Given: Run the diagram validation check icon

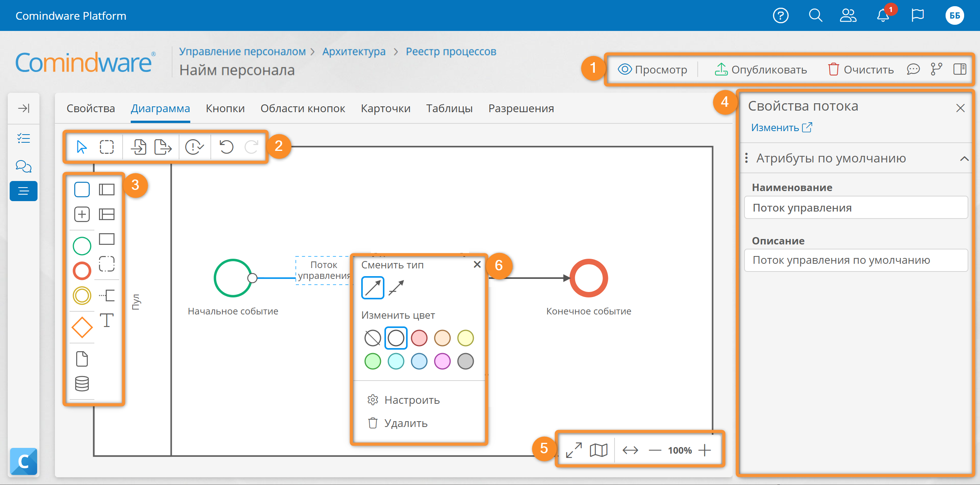Looking at the screenshot, I should pos(194,147).
